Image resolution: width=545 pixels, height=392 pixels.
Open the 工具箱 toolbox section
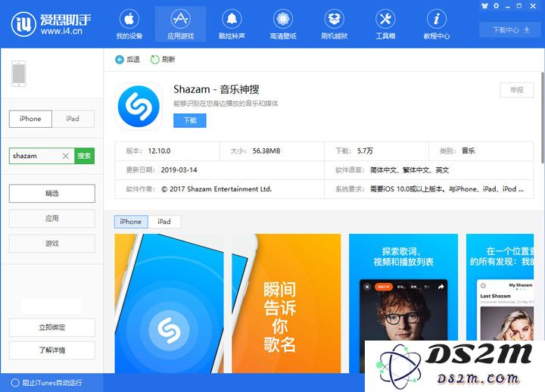tap(385, 24)
